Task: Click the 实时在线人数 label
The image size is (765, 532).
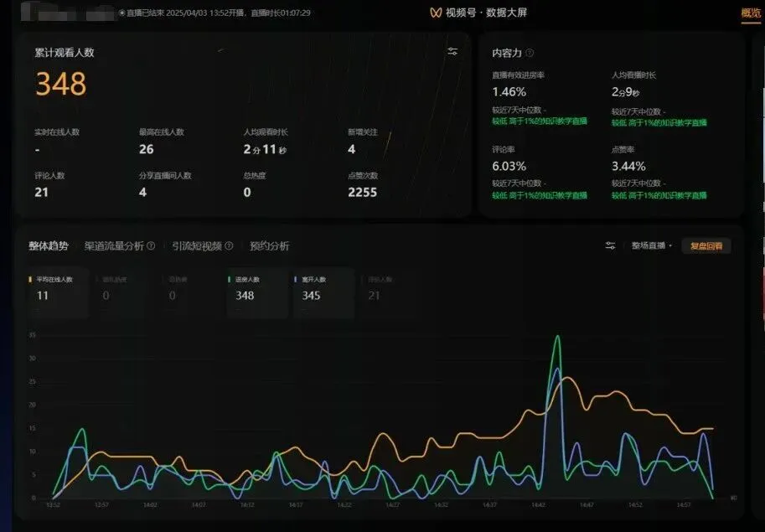Action: 57,132
